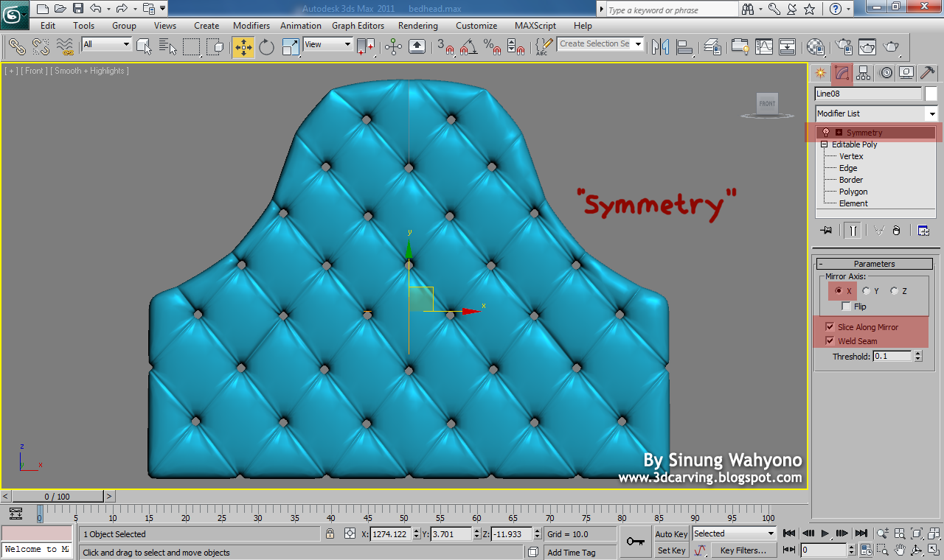944x560 pixels.
Task: Pick the Rectangular Selection Region tool
Action: coord(192,47)
